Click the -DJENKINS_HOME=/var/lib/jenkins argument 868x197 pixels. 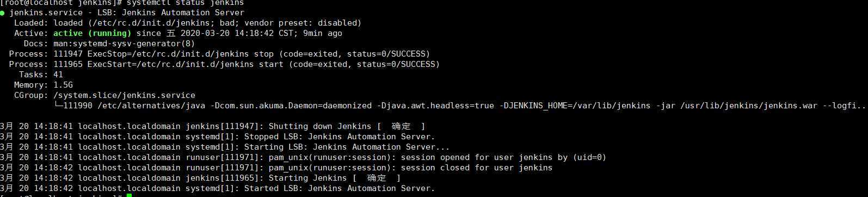click(x=575, y=106)
